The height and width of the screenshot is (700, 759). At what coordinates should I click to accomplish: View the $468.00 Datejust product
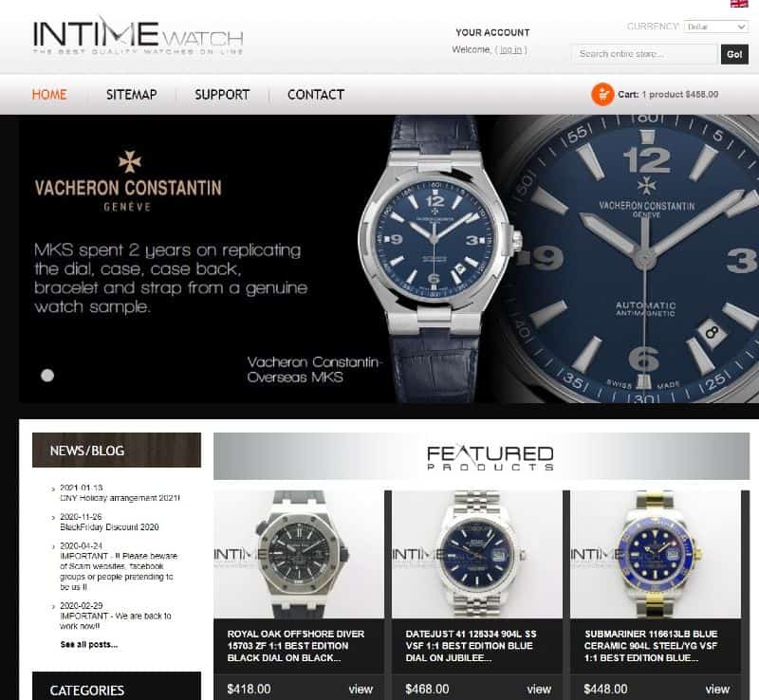pyautogui.click(x=539, y=689)
